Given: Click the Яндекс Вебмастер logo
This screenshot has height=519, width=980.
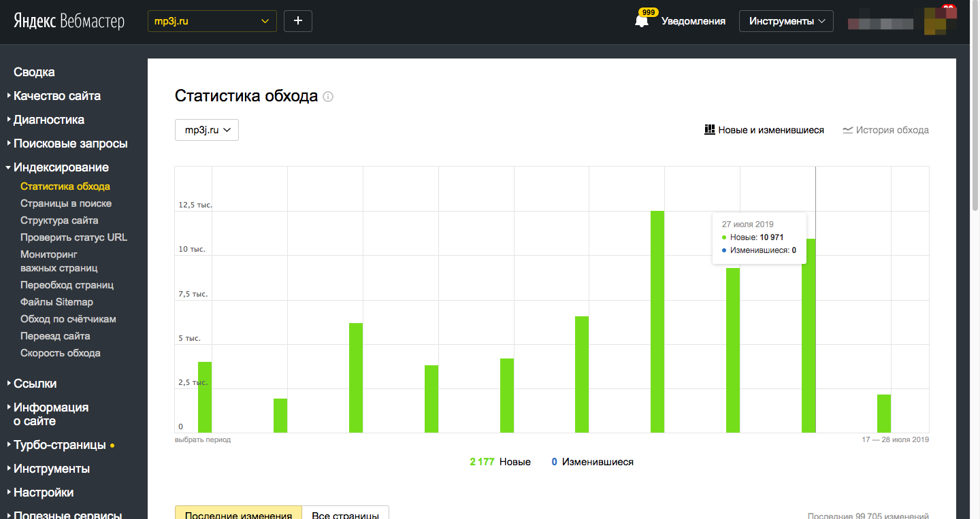Looking at the screenshot, I should (x=69, y=21).
